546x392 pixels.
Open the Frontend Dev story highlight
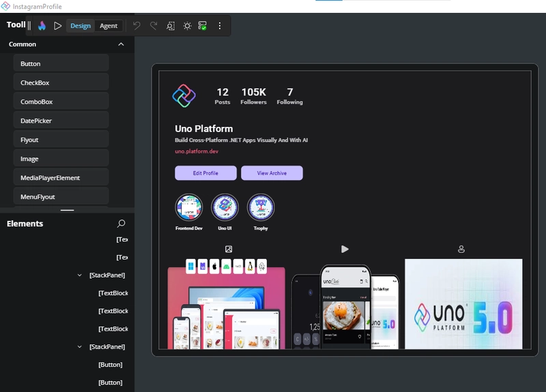(189, 207)
